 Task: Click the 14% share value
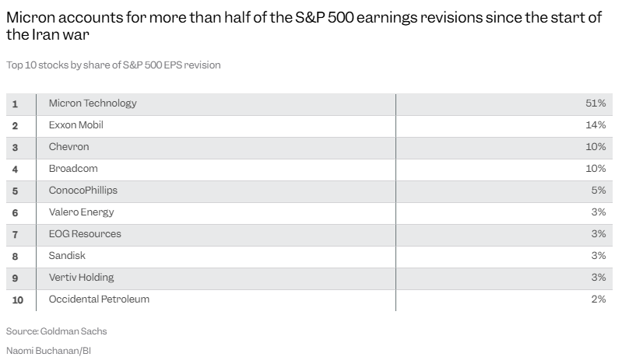pos(596,125)
